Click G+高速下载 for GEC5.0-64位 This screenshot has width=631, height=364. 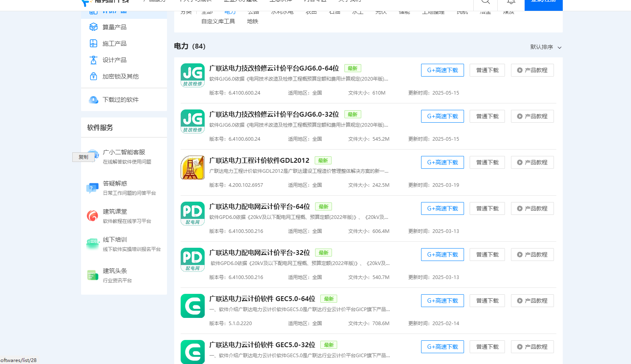pyautogui.click(x=442, y=301)
